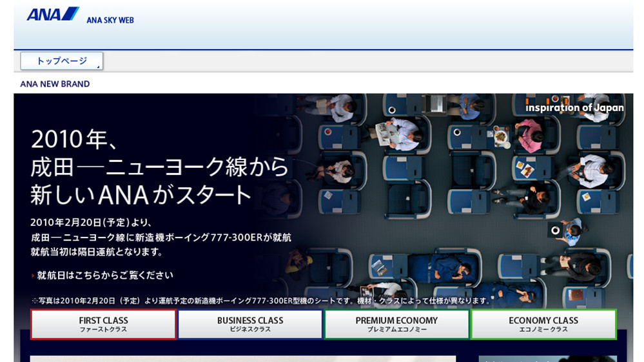Click the ANA logo
Image resolution: width=644 pixels, height=362 pixels.
[53, 14]
